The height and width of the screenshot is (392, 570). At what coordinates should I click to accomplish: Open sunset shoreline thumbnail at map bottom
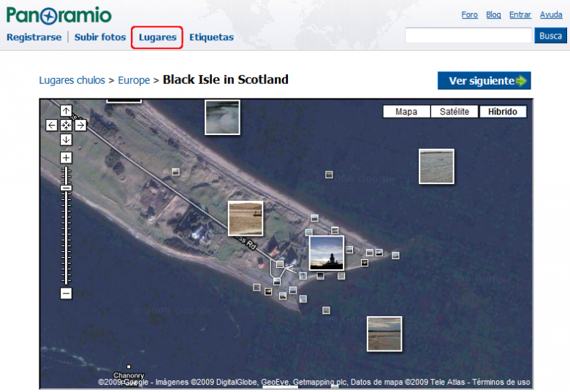(x=384, y=334)
